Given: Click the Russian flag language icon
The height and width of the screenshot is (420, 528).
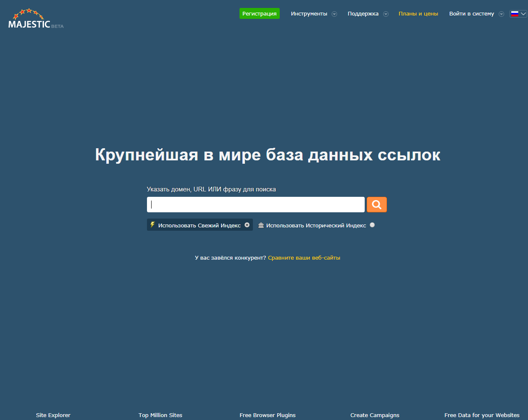Looking at the screenshot, I should point(515,14).
